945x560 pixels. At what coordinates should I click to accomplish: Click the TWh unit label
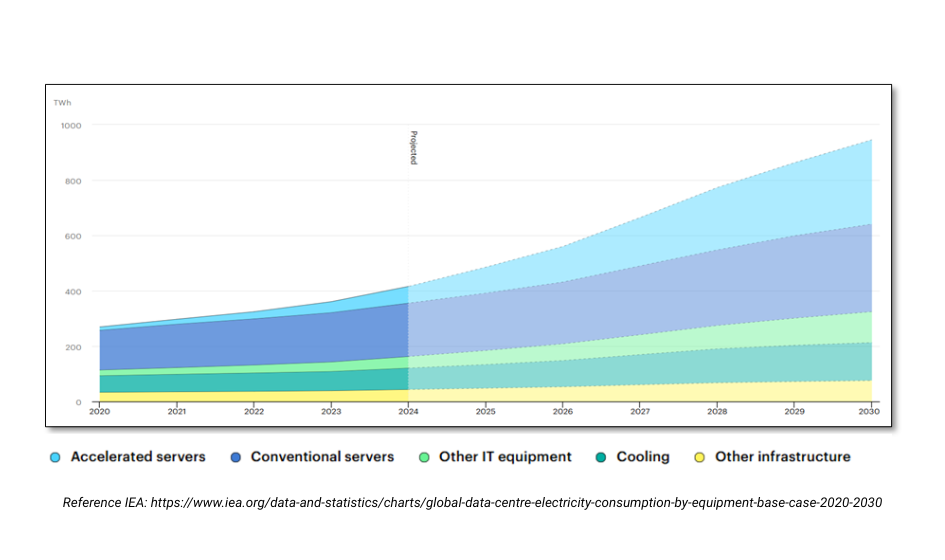[62, 103]
